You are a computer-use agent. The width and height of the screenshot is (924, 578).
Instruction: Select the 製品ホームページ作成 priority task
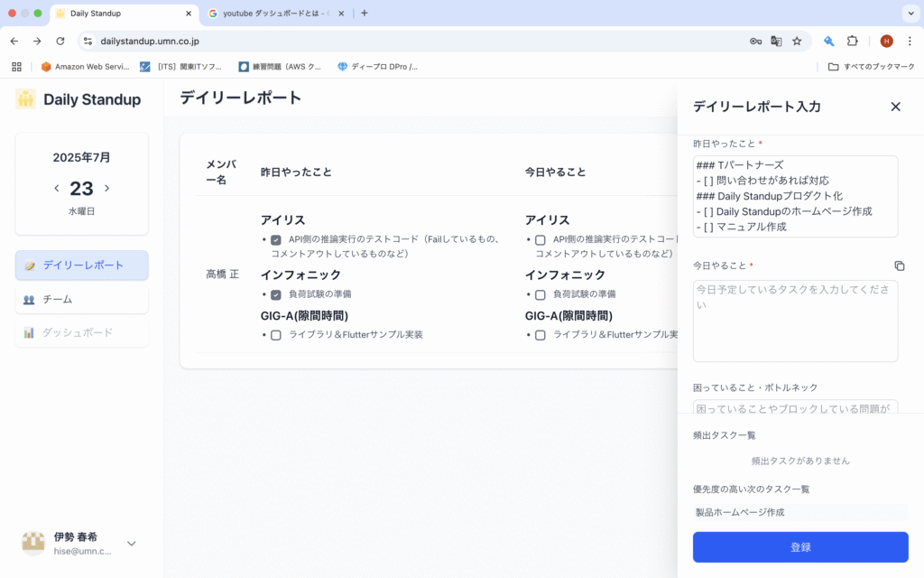click(x=800, y=512)
